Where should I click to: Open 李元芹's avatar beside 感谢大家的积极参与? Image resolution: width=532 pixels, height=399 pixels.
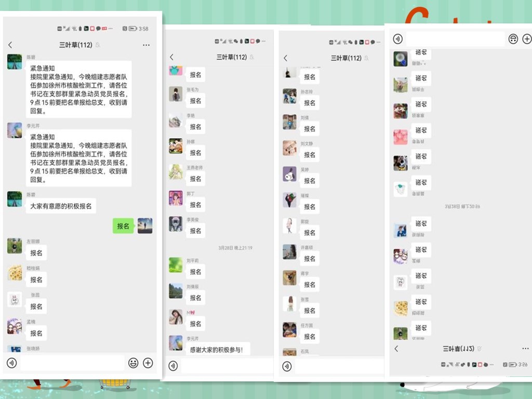tap(176, 343)
